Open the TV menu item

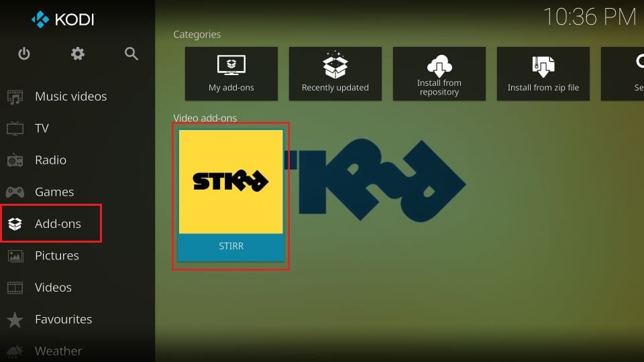tap(42, 129)
